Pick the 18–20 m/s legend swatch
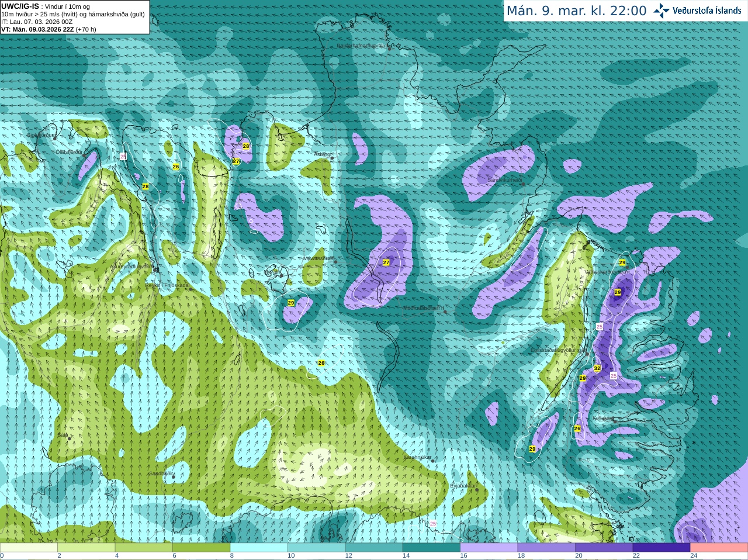This screenshot has width=748, height=560. coord(546,548)
